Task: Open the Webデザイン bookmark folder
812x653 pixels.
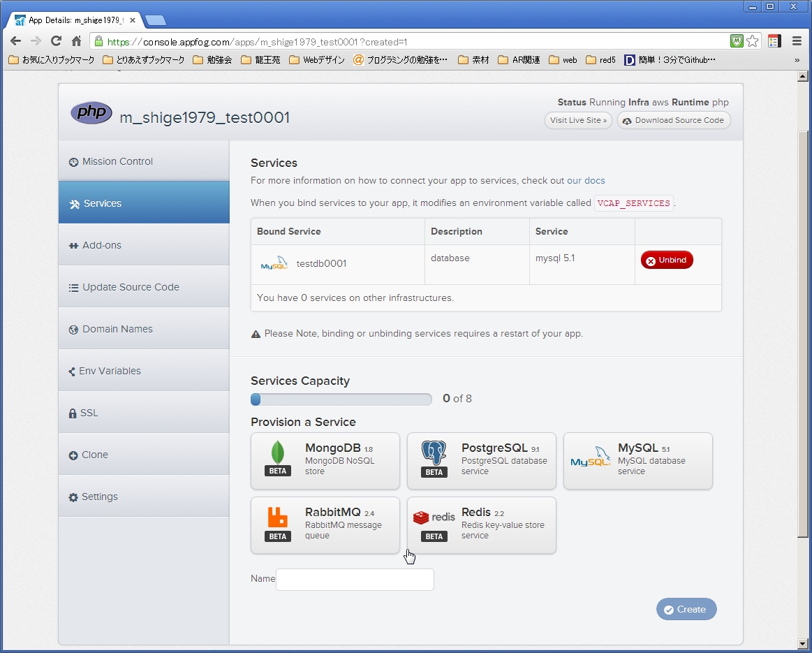Action: point(317,60)
